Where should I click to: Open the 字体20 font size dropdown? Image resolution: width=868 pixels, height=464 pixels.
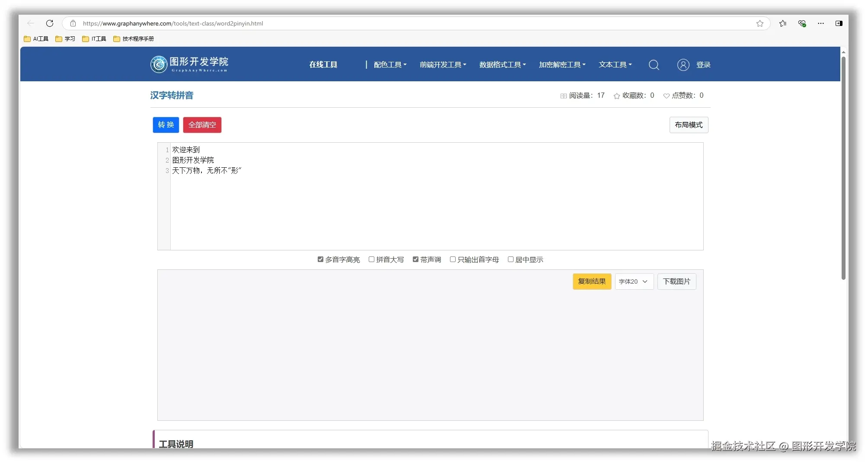coord(634,281)
